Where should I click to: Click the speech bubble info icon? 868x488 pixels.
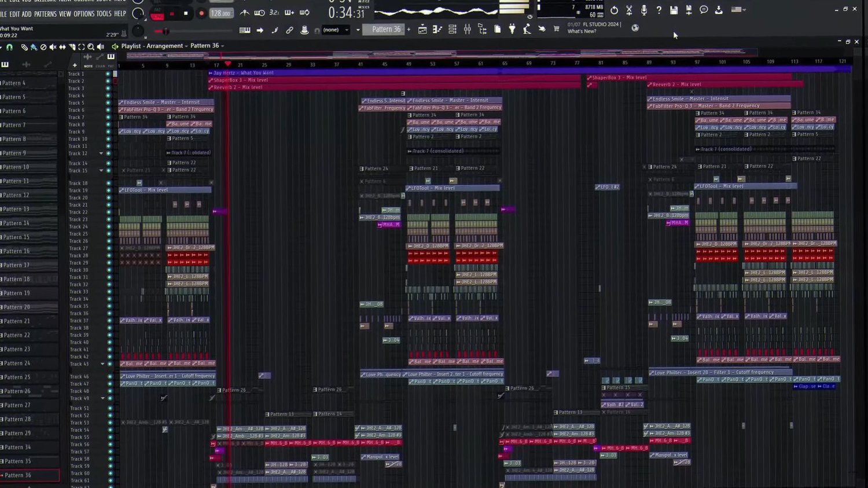(704, 10)
